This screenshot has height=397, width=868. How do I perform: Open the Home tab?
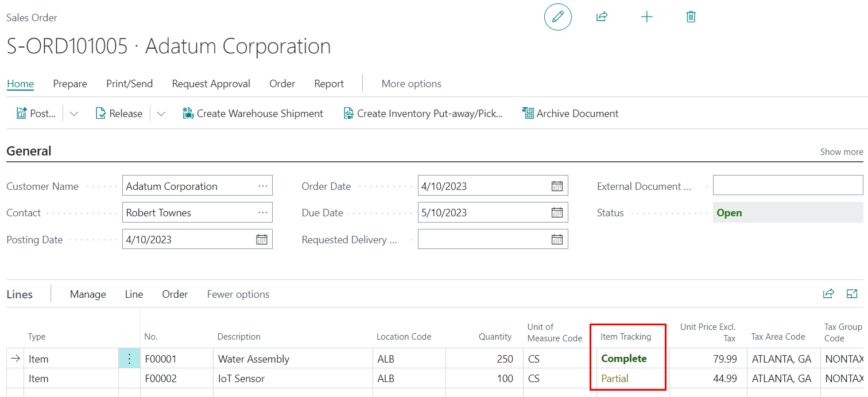tap(20, 84)
